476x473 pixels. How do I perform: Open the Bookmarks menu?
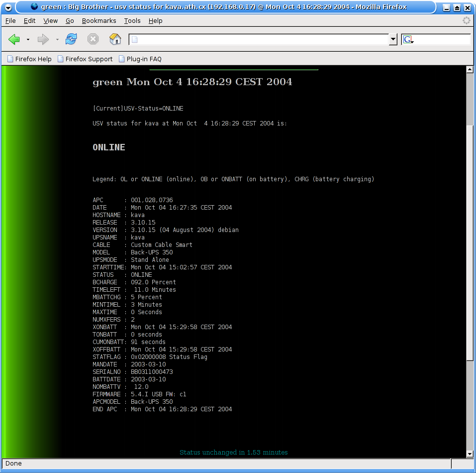[99, 20]
